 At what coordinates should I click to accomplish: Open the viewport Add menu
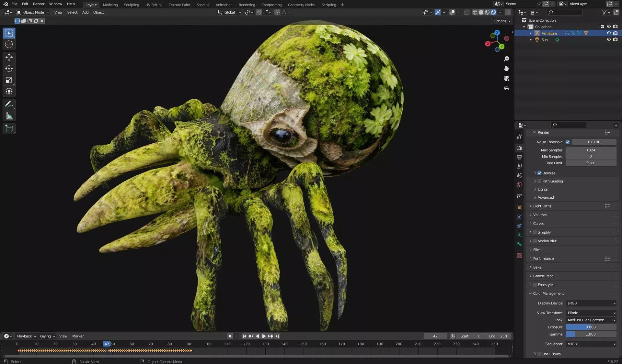[x=85, y=12]
